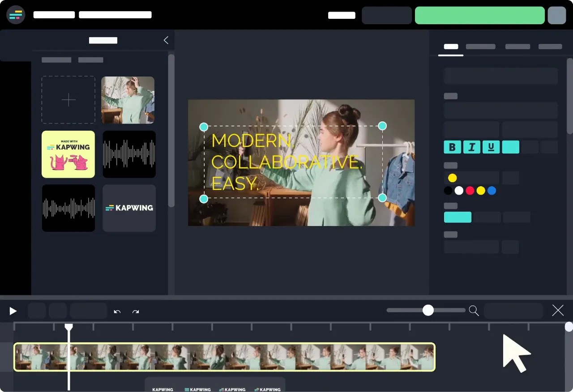Toggle bold text formatting
The height and width of the screenshot is (392, 573).
[x=452, y=147]
